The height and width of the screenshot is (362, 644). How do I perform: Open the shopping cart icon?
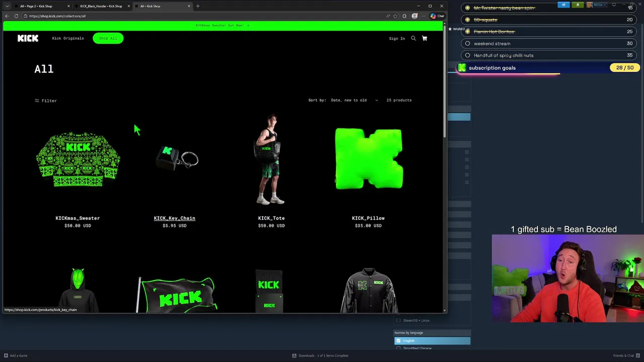pos(425,38)
